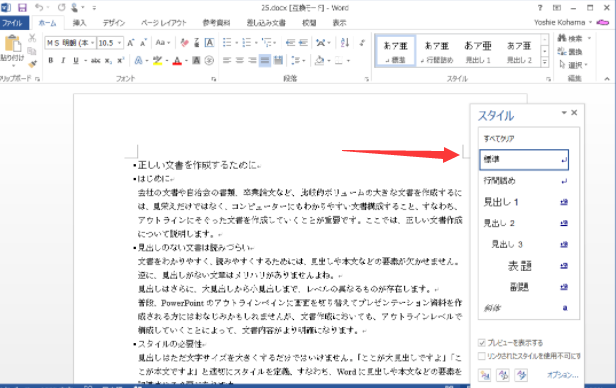Align text left in paragraph group
The height and width of the screenshot is (388, 616).
(x=227, y=60)
